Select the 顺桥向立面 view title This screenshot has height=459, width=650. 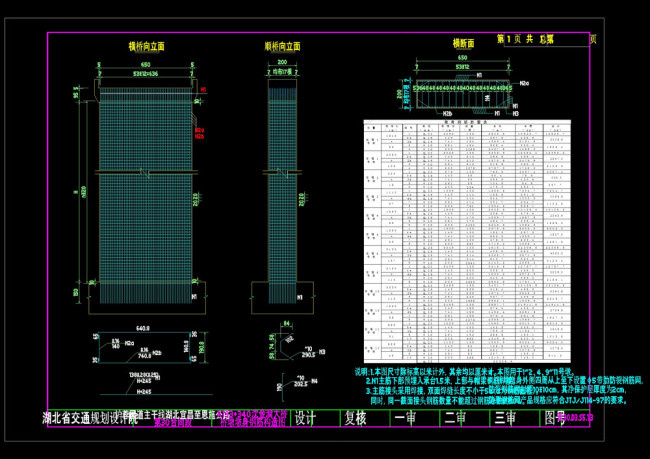point(282,46)
